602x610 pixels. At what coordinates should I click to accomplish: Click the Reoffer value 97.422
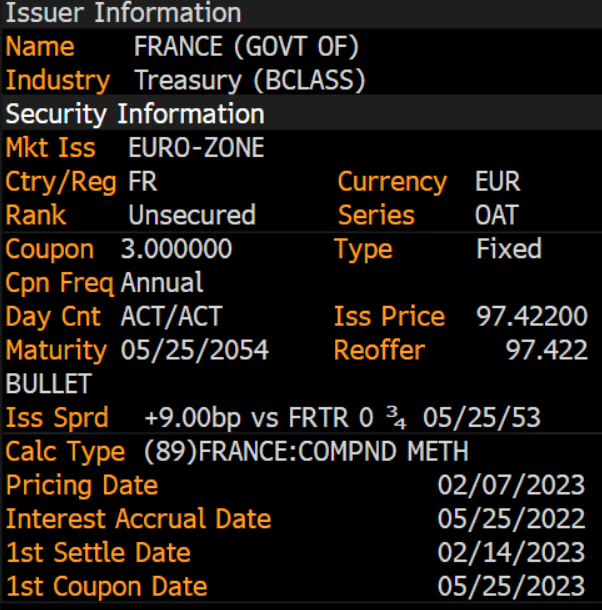[x=546, y=350]
